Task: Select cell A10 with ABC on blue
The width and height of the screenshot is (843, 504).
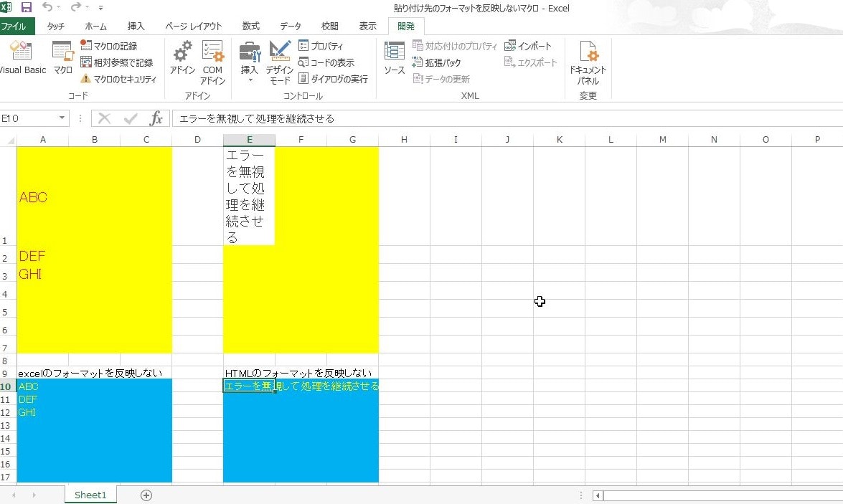Action: click(43, 386)
